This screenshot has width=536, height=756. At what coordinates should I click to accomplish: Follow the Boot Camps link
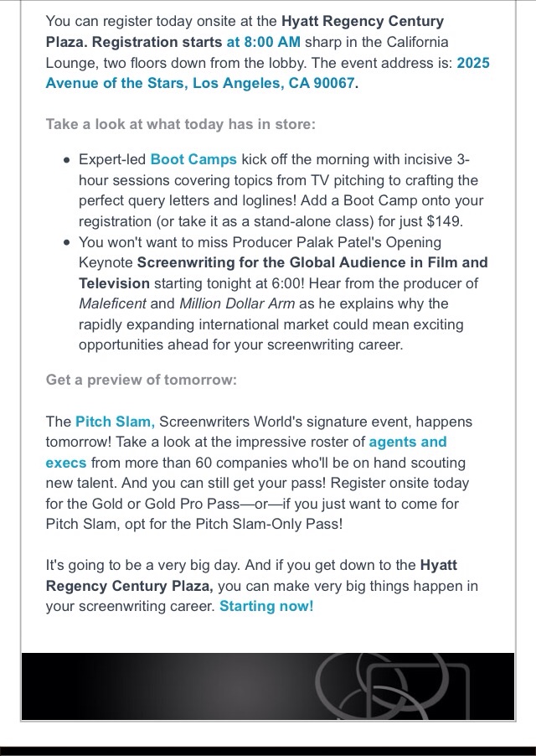point(193,159)
